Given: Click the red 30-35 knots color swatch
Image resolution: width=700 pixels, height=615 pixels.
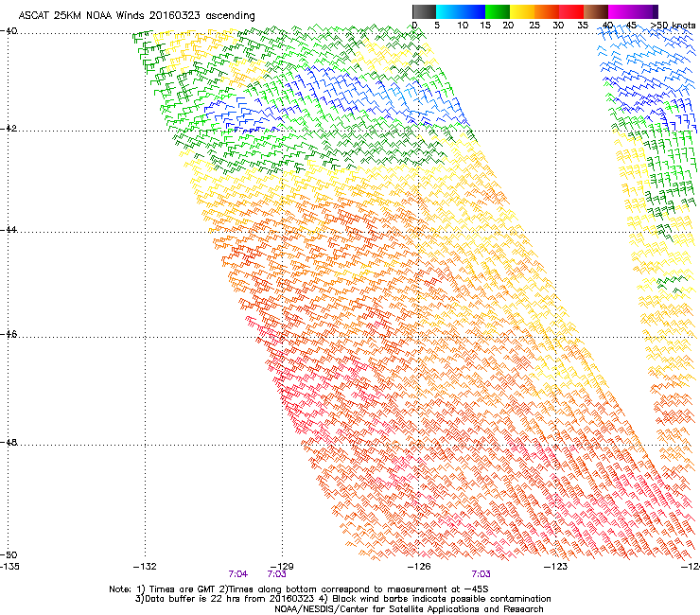Looking at the screenshot, I should coord(571,11).
